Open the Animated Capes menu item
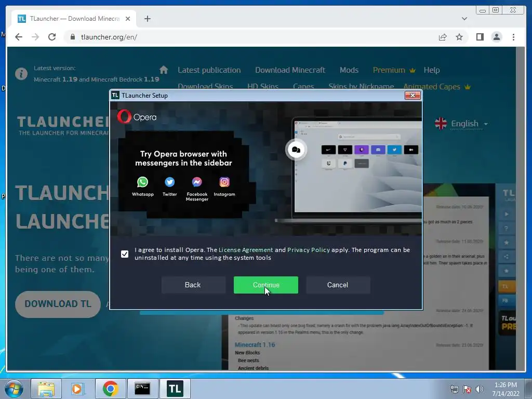The height and width of the screenshot is (399, 532). pyautogui.click(x=436, y=87)
